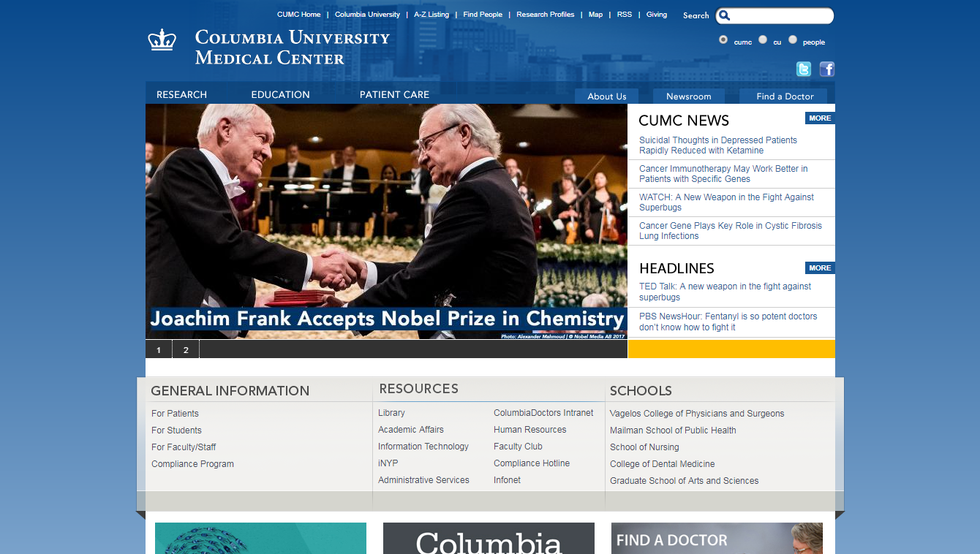Switch to the Newsroom tab
The width and height of the screenshot is (980, 554).
point(689,96)
